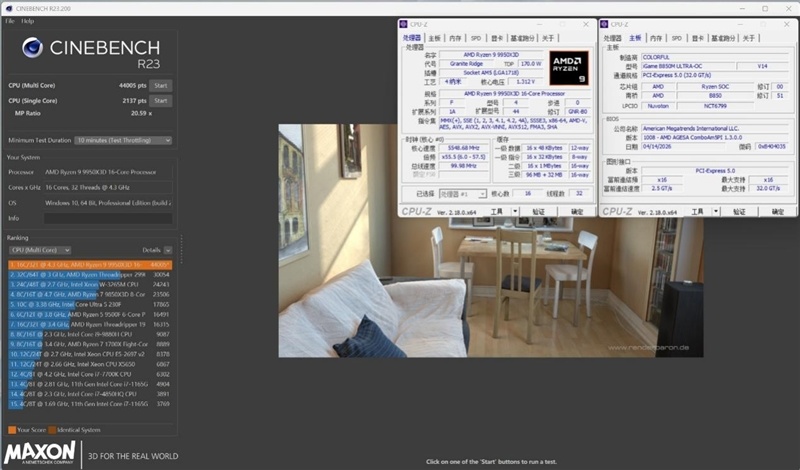Switch to 处理器 tab in right CPU-Z window

(613, 38)
